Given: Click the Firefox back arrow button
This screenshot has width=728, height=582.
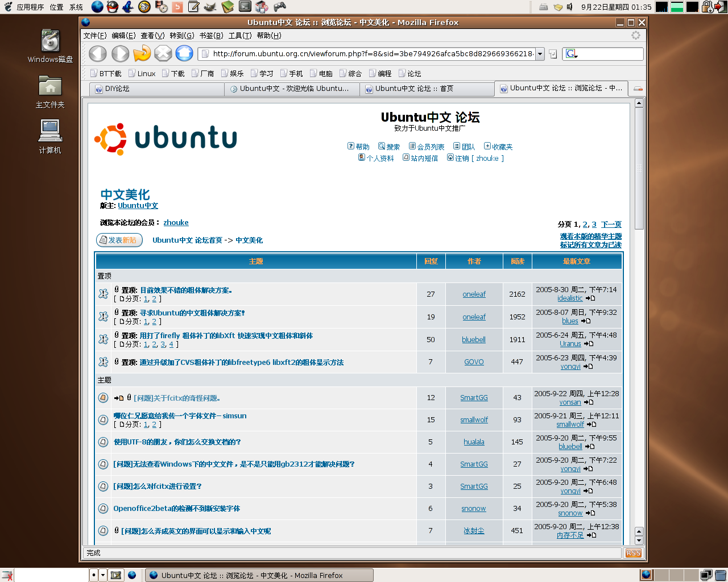Looking at the screenshot, I should point(98,53).
